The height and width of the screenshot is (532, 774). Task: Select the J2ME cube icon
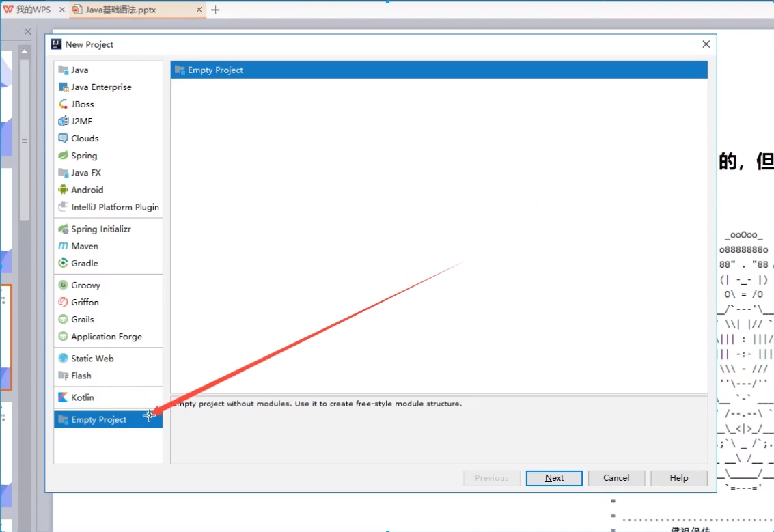[x=63, y=122]
